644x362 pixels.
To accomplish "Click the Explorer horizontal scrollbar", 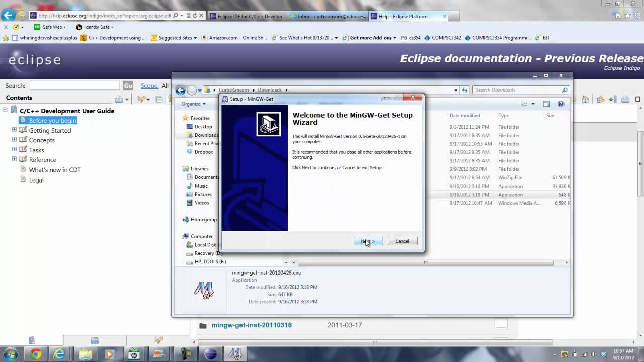I will pos(426,262).
